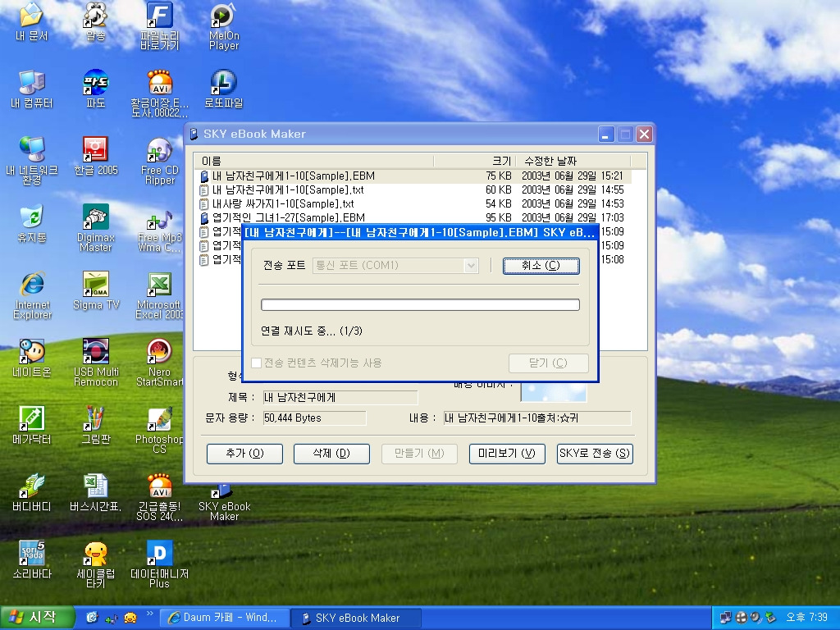This screenshot has height=630, width=840.
Task: Switch to Daum 카페 taskbar window
Action: [225, 618]
